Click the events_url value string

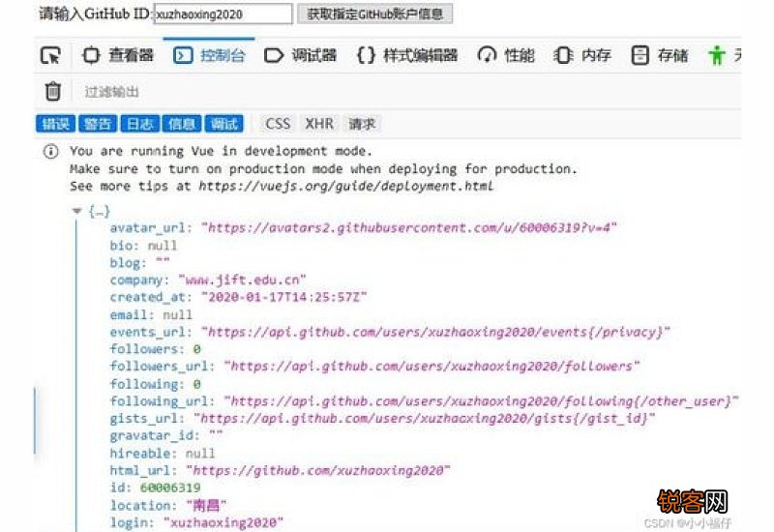pyautogui.click(x=436, y=332)
